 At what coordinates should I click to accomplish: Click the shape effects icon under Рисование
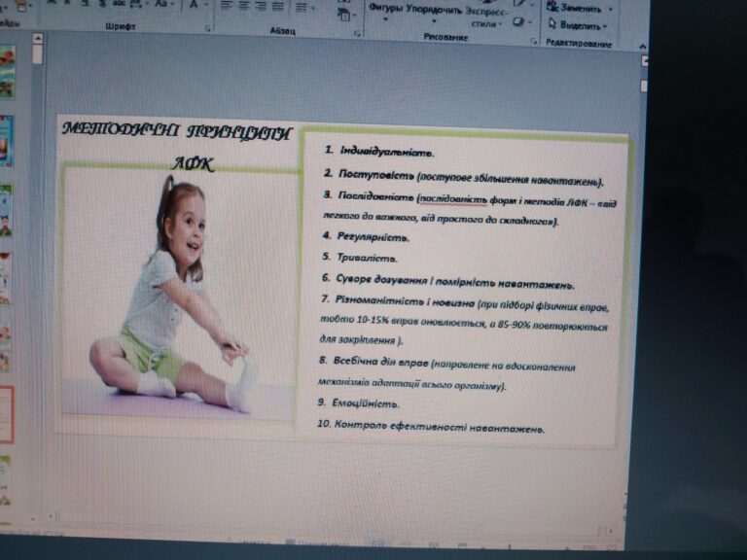518,21
